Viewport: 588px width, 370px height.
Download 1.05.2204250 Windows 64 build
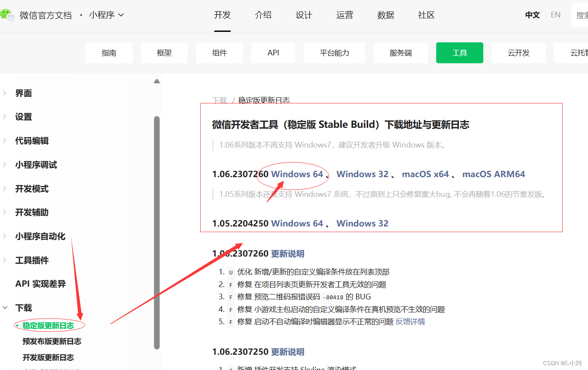coord(297,223)
